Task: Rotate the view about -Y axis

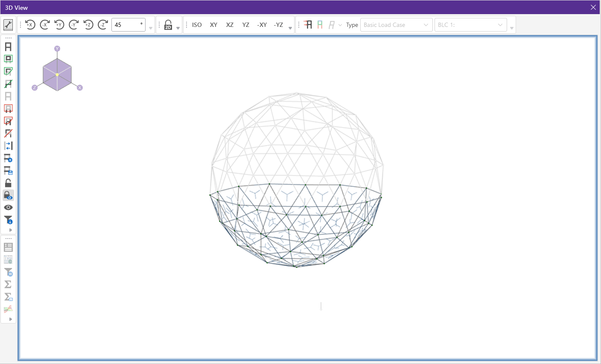Action: pyautogui.click(x=74, y=25)
